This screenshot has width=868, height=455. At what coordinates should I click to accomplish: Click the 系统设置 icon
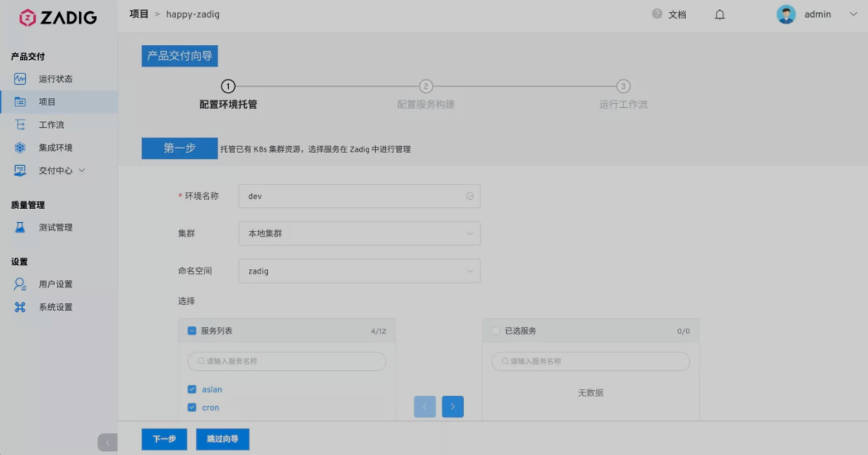tap(20, 307)
